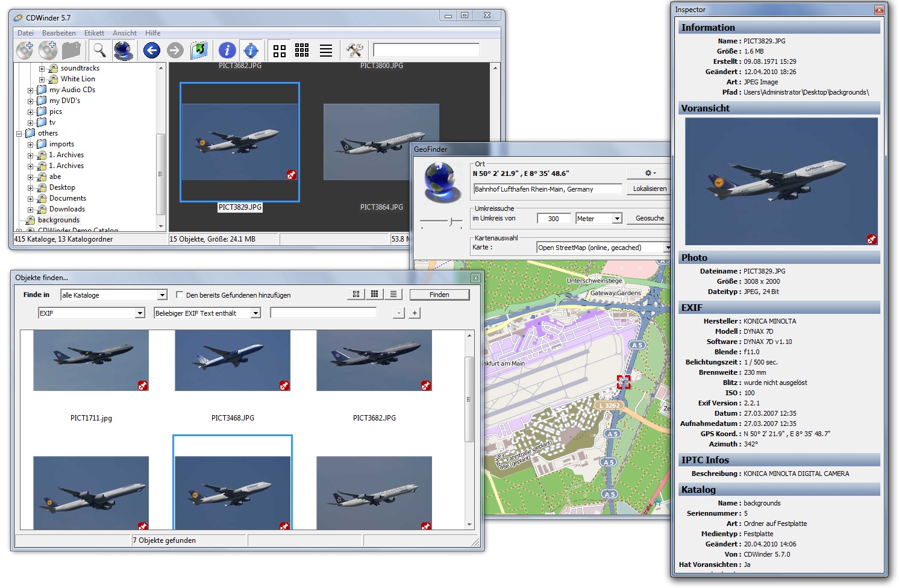The width and height of the screenshot is (899, 588).
Task: Switch CDWinder to list view
Action: (x=326, y=51)
